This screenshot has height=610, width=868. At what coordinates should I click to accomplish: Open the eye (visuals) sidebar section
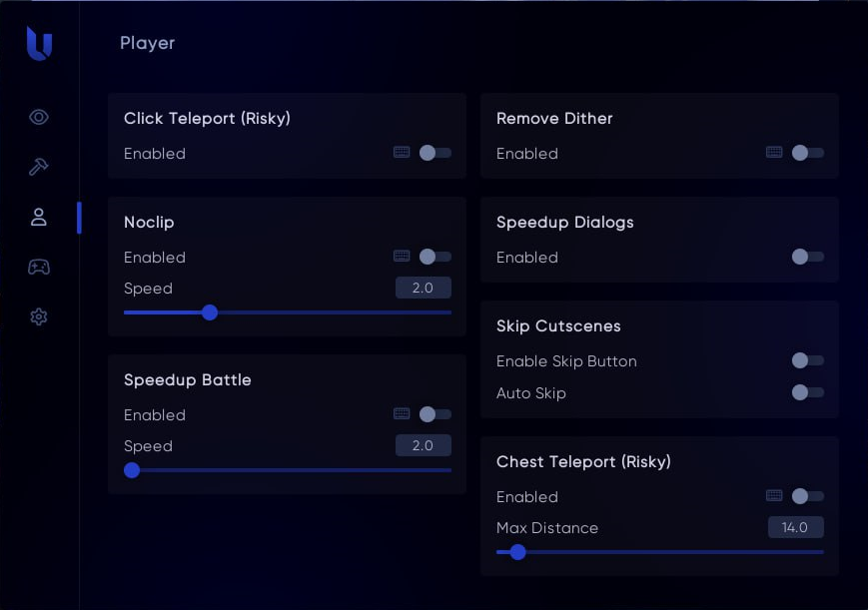[39, 118]
